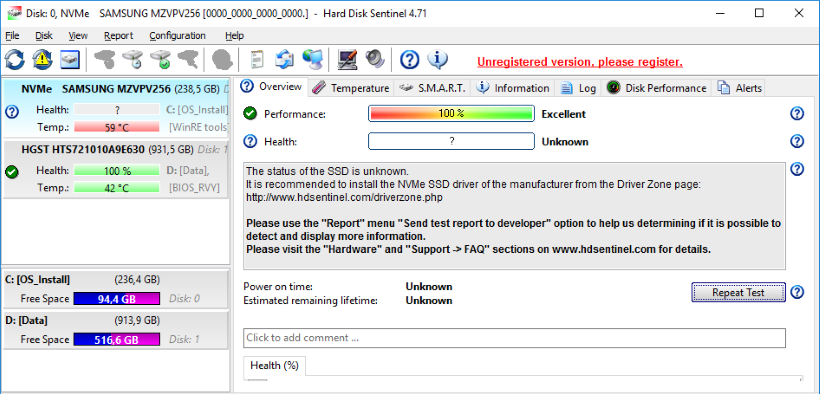Screen dimensions: 824x394
Task: Click green check icon beside Performance label
Action: coord(251,113)
